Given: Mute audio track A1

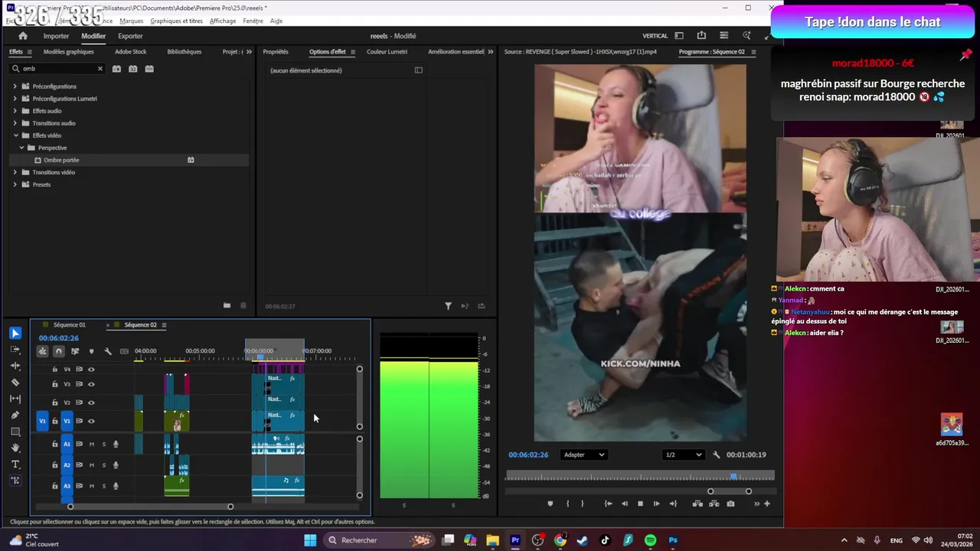Looking at the screenshot, I should [x=92, y=444].
